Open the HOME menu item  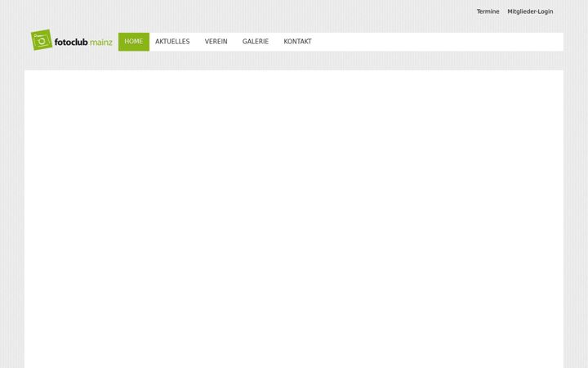[133, 42]
